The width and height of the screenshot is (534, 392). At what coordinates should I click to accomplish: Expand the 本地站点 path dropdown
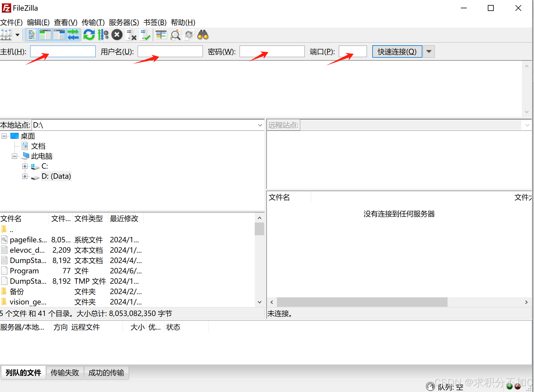[260, 125]
